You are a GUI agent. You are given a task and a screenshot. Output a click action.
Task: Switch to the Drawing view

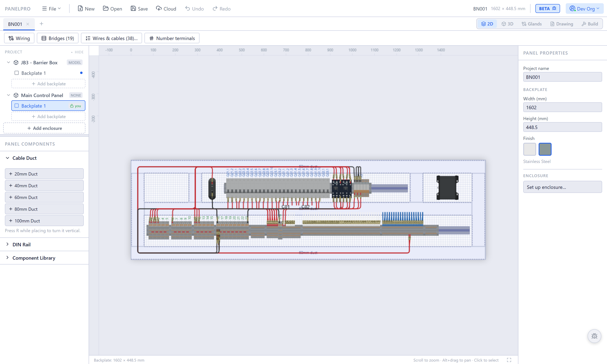click(x=562, y=24)
